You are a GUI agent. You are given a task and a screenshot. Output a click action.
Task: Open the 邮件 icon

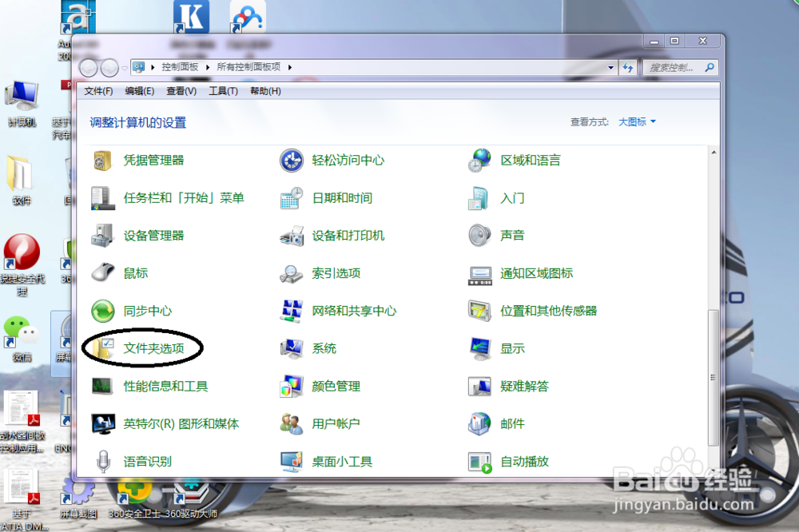[479, 424]
